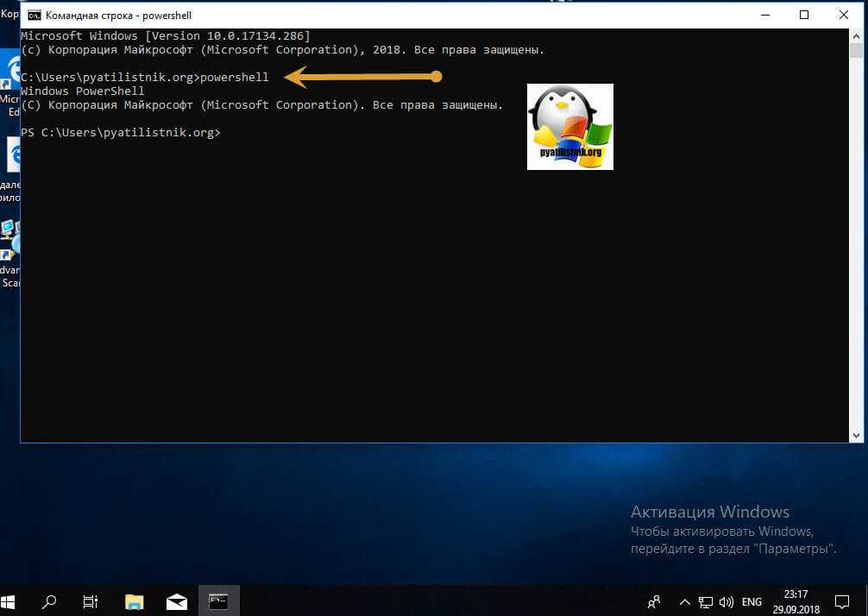Maximize the Command Prompt window
Screen dimensions: 868x616
click(x=804, y=15)
